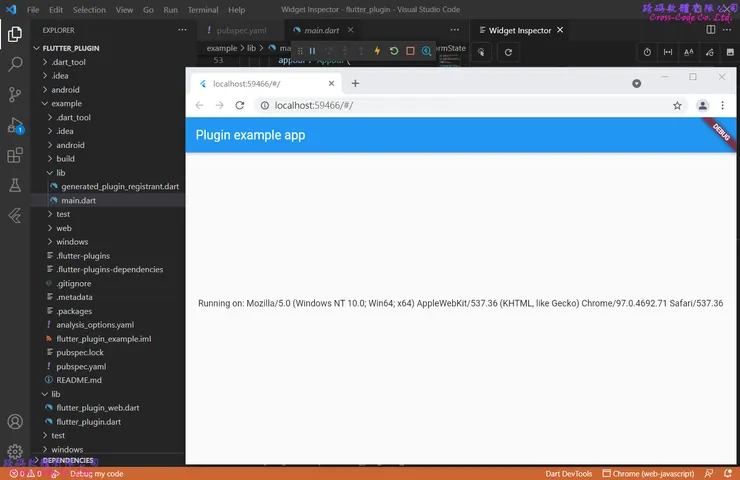This screenshot has width=740, height=480.
Task: Click Dart DevTools in status bar
Action: (570, 473)
